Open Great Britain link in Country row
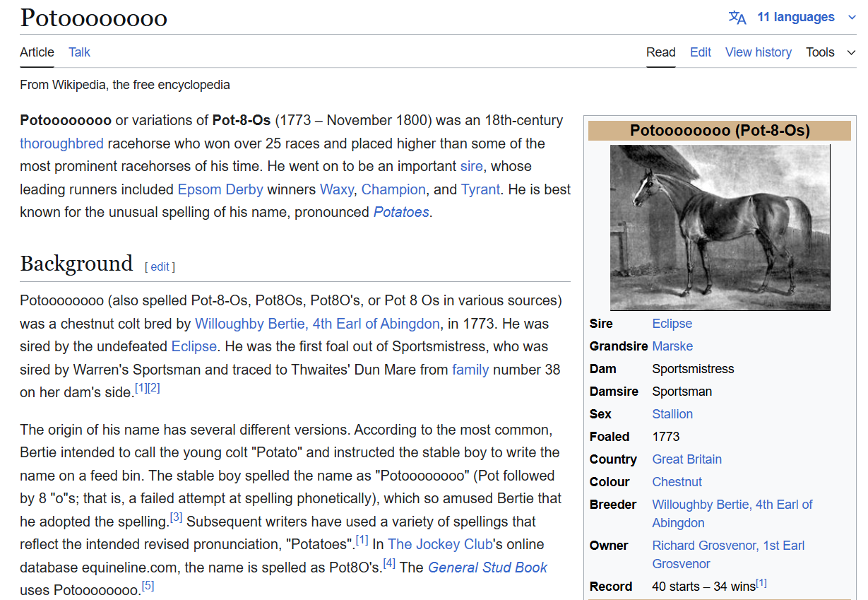Screen dimensions: 868x600 coord(686,459)
